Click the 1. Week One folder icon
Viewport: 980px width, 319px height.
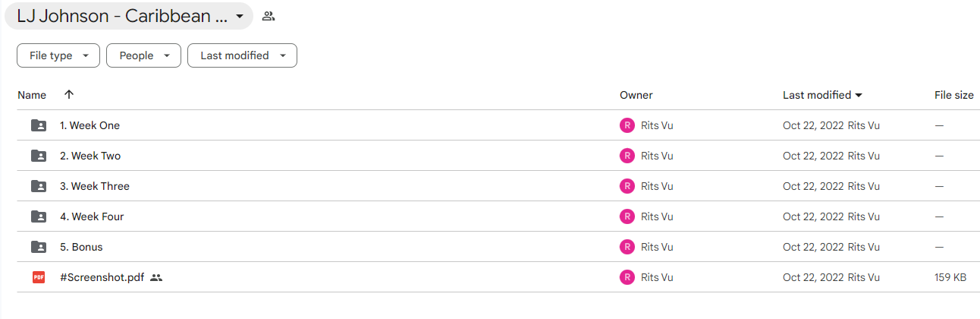tap(39, 125)
